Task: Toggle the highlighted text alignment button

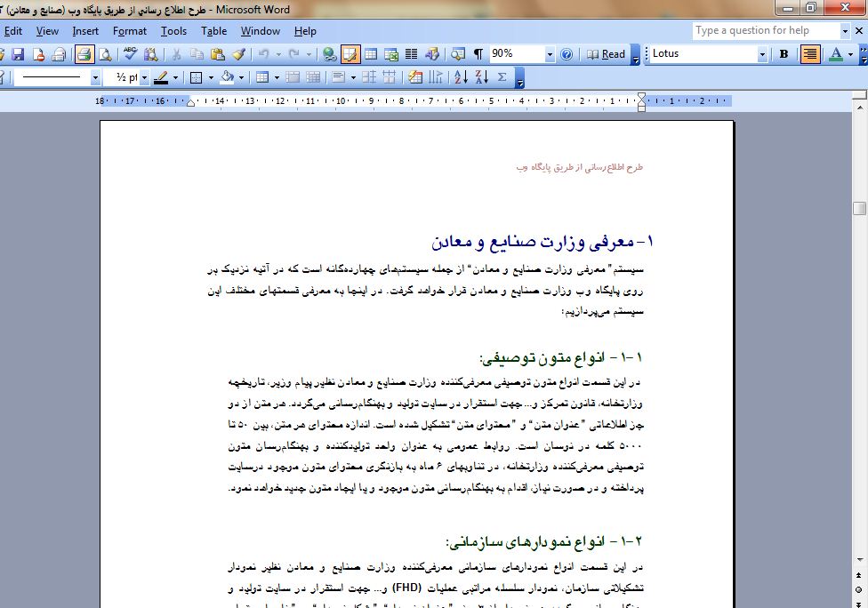Action: (809, 54)
